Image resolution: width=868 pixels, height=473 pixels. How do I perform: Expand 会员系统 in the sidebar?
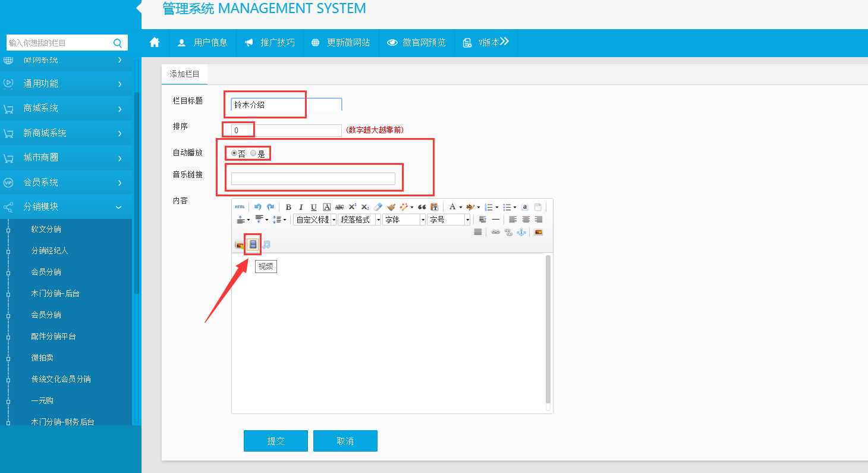point(66,182)
